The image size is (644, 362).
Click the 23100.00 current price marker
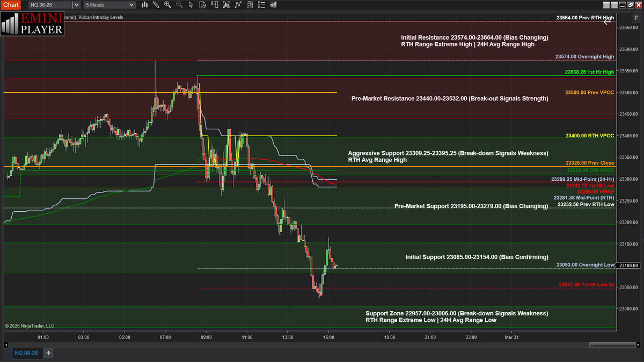627,265
